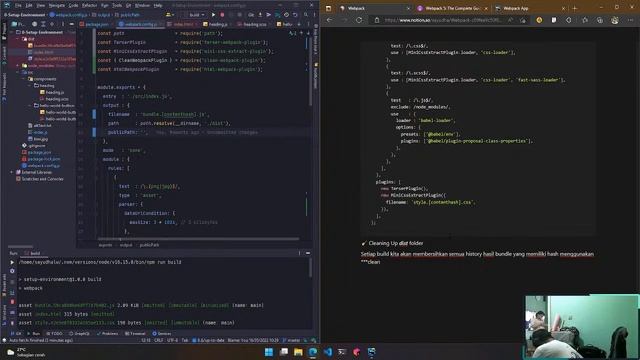Open Microsoft Edge from taskbar
Image resolution: width=640 pixels, height=360 pixels.
coord(313,352)
